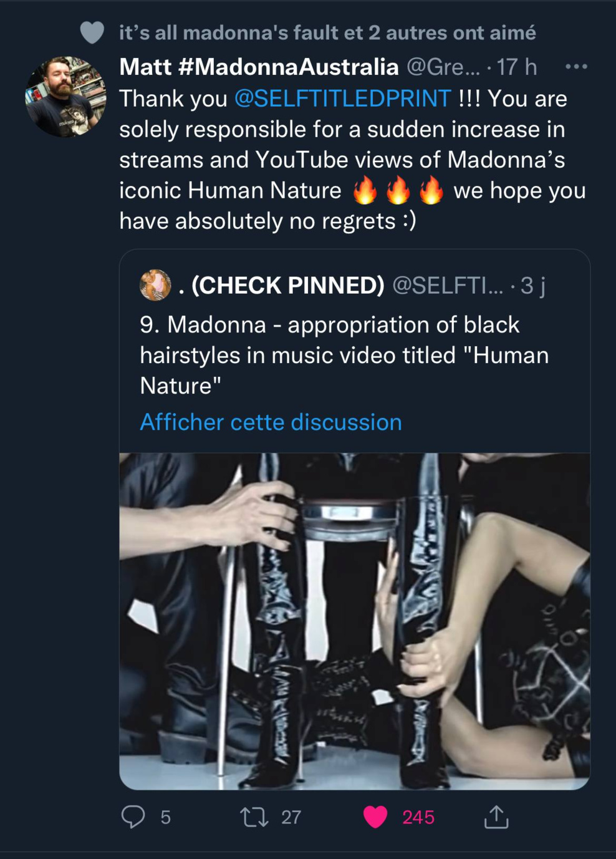Open the quoted tweet author's small avatar

pos(155,285)
